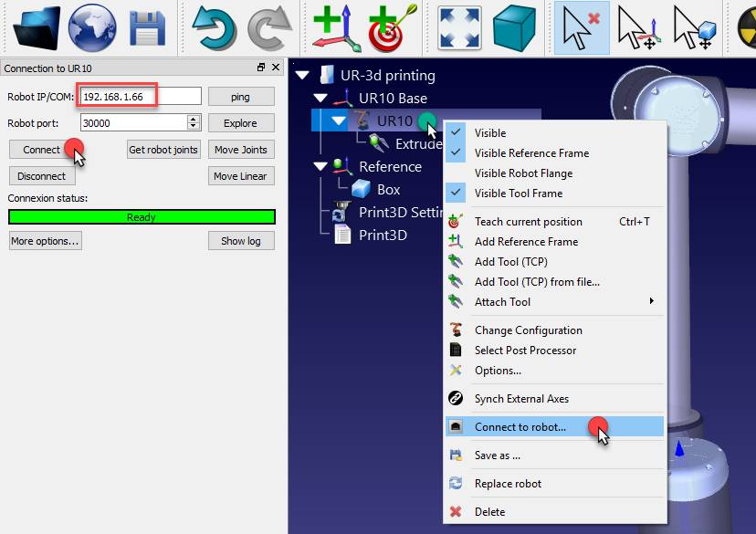Open the online library globe icon
Image resolution: width=756 pixels, height=534 pixels.
93,27
